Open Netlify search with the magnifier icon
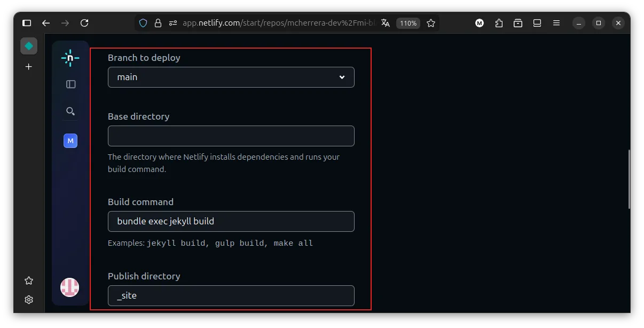 click(x=70, y=111)
